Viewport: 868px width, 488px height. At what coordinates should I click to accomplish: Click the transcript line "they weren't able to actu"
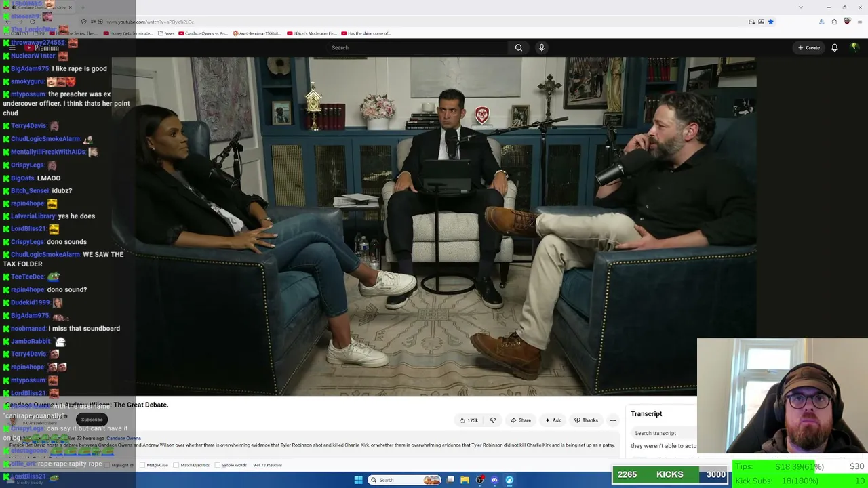pos(663,446)
